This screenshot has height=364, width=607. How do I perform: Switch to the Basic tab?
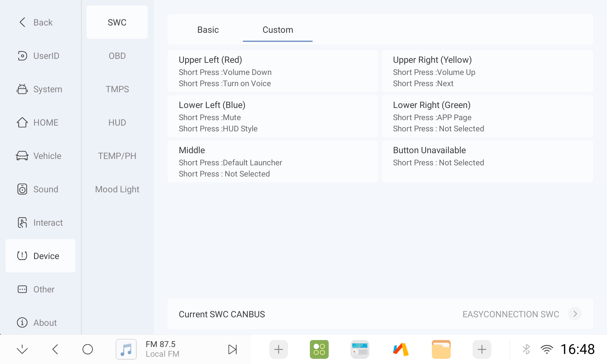click(x=208, y=30)
